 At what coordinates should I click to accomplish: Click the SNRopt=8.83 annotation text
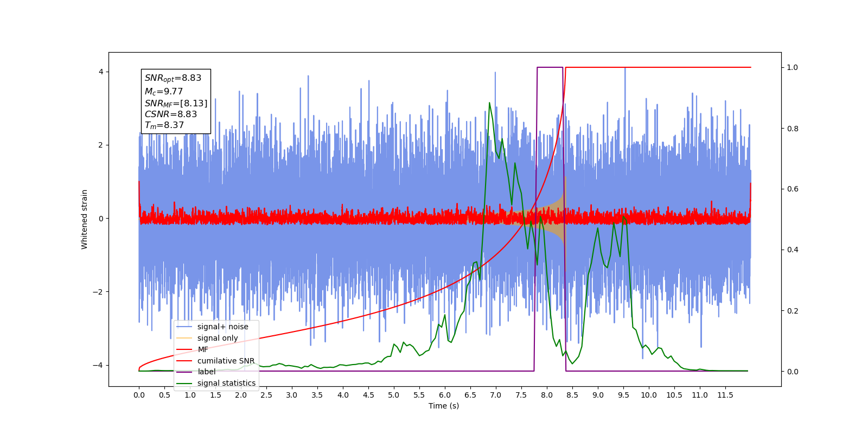click(x=173, y=78)
